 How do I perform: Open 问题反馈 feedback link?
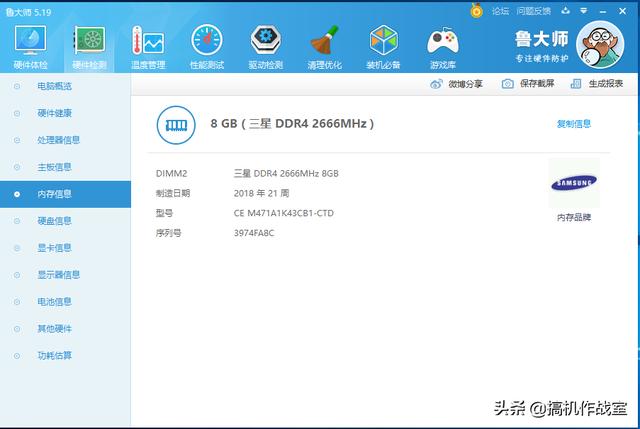tap(533, 11)
